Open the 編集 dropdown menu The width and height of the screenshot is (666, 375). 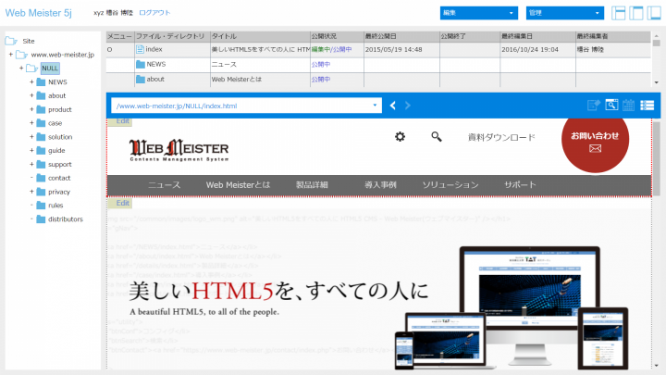[x=479, y=13]
